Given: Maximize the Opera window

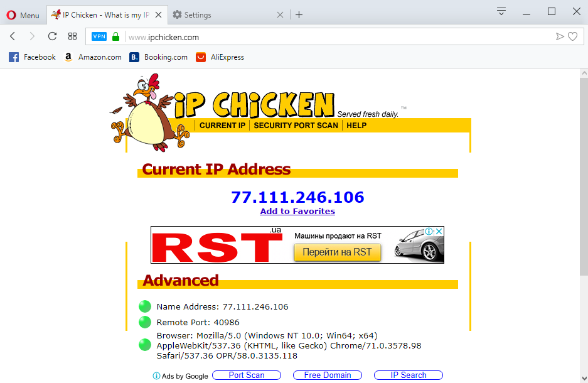Looking at the screenshot, I should pos(551,12).
